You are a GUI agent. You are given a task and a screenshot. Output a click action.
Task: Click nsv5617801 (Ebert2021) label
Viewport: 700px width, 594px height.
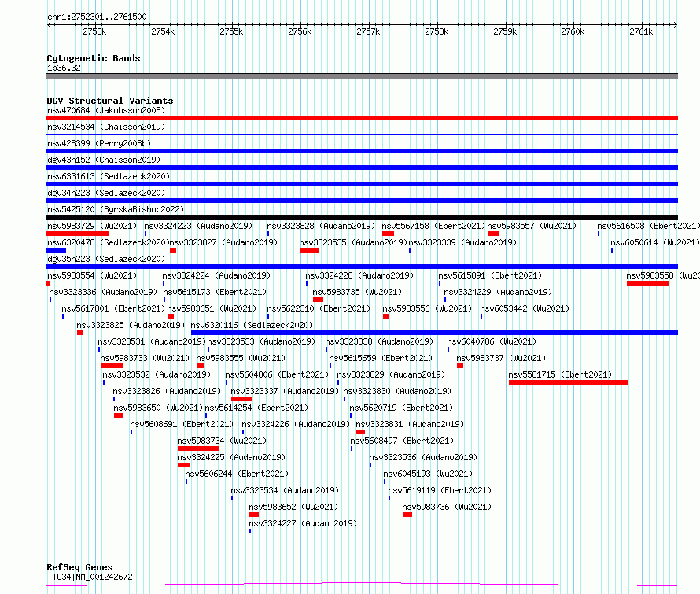pos(113,308)
